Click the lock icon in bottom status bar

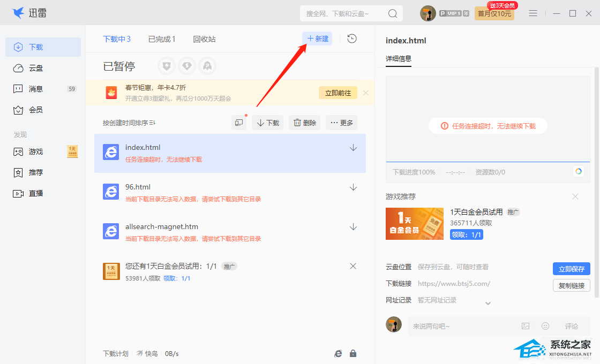coord(353,353)
